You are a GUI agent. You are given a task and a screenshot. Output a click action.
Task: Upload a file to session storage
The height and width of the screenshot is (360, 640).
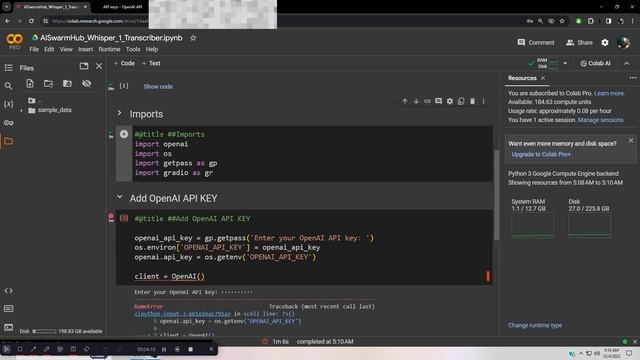coord(30,83)
